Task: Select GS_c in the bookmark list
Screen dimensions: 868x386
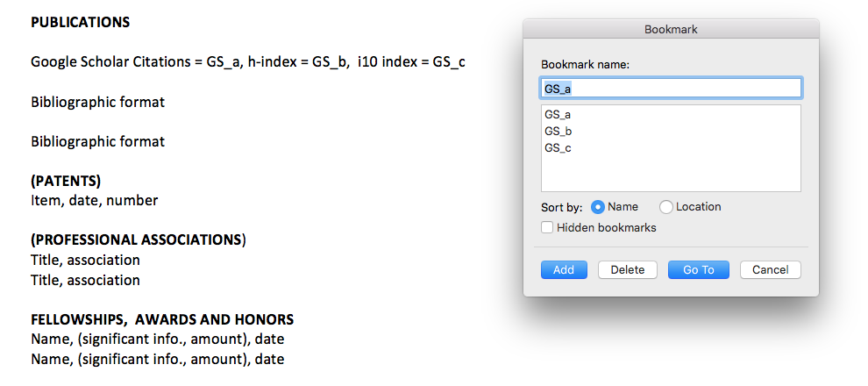Action: [x=558, y=148]
